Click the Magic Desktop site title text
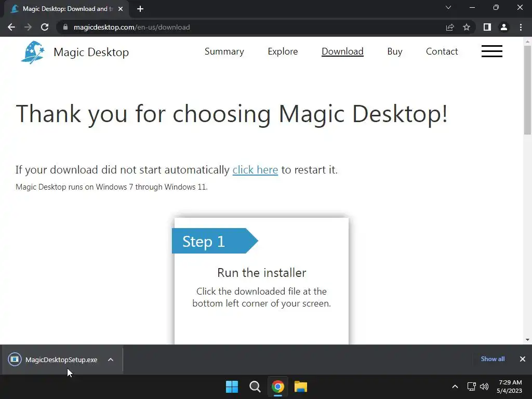 (x=91, y=52)
